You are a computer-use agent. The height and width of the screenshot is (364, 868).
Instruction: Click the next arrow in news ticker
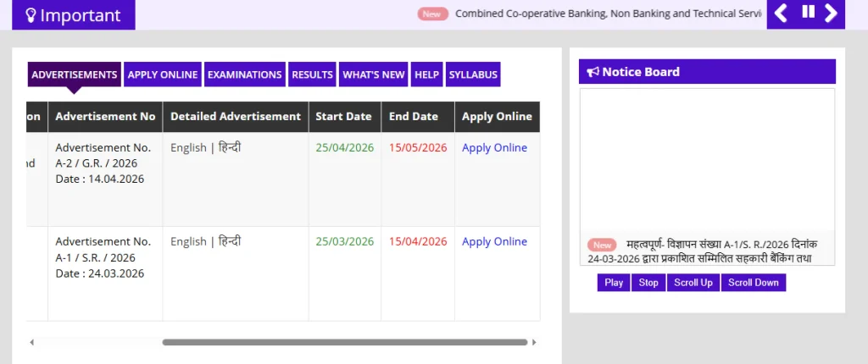pos(832,12)
